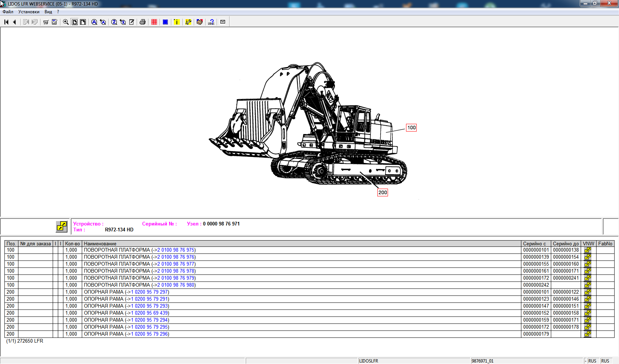Click the magnifier zoom icon

66,22
